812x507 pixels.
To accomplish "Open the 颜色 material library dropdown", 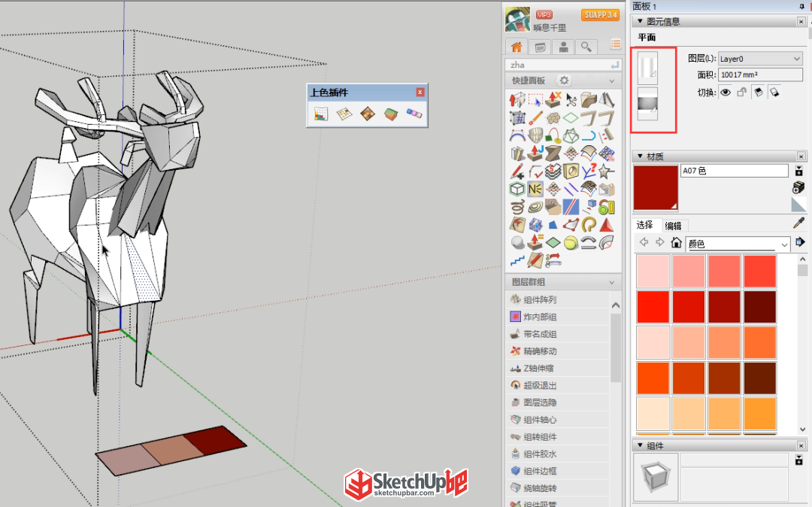I will pyautogui.click(x=738, y=244).
